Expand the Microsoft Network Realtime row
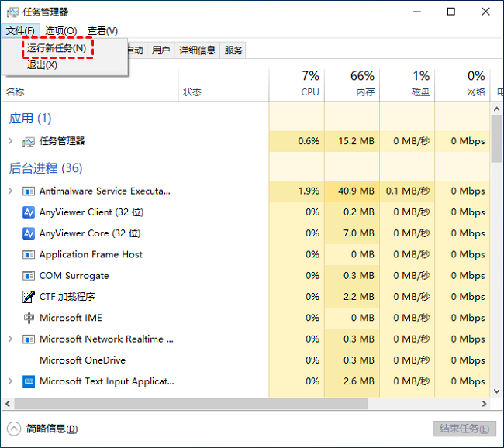This screenshot has height=448, width=504. coord(10,339)
